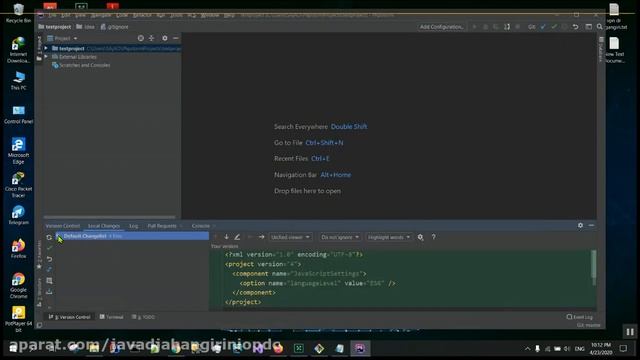This screenshot has width=640, height=360.
Task: Click the Git update project blue checkmark
Action: (x=543, y=27)
